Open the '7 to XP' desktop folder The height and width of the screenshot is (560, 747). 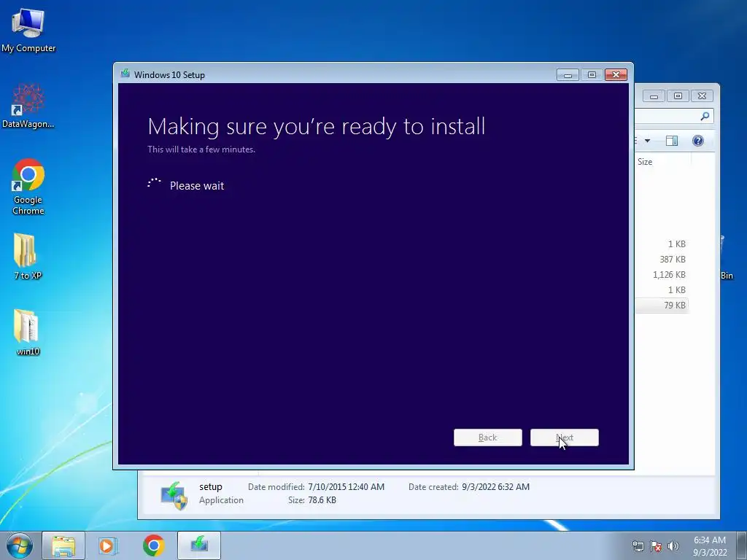coord(28,256)
